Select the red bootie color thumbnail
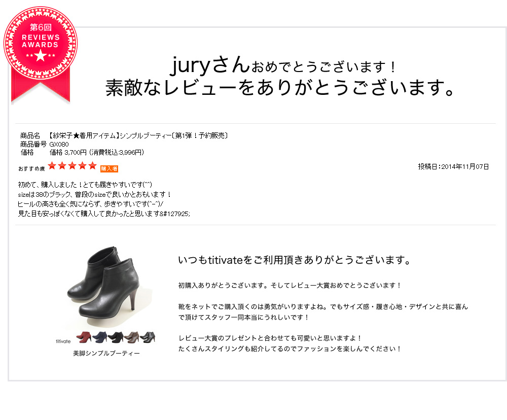Image resolution: width=507 pixels, height=420 pixels. [84, 337]
